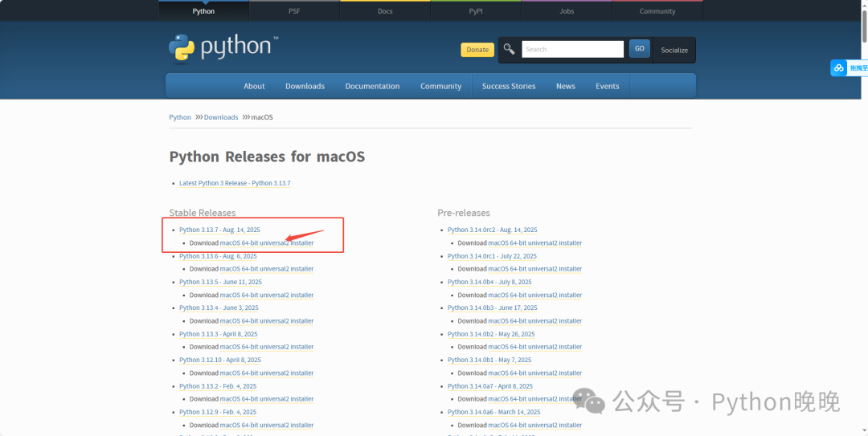
Task: Open the Documentation navigation menu
Action: (373, 86)
